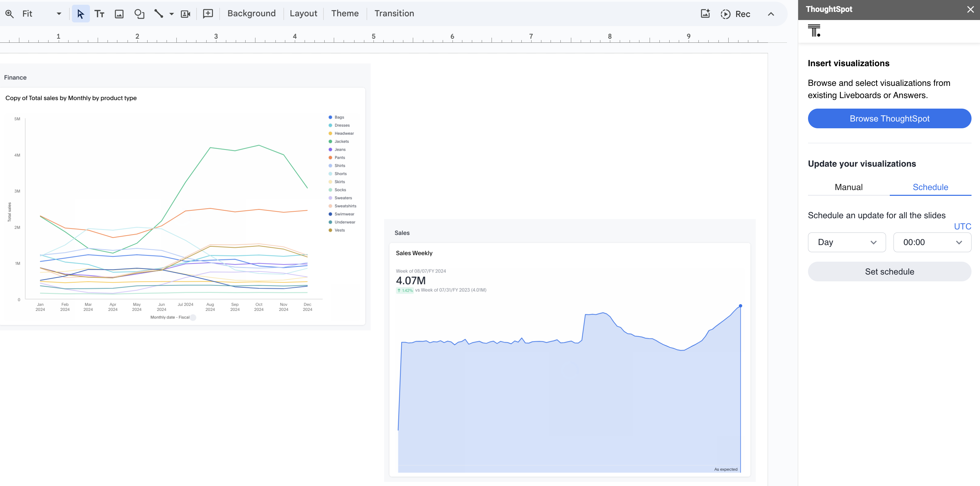Toggle the Shirts legend entry
The image size is (980, 486).
pyautogui.click(x=337, y=166)
